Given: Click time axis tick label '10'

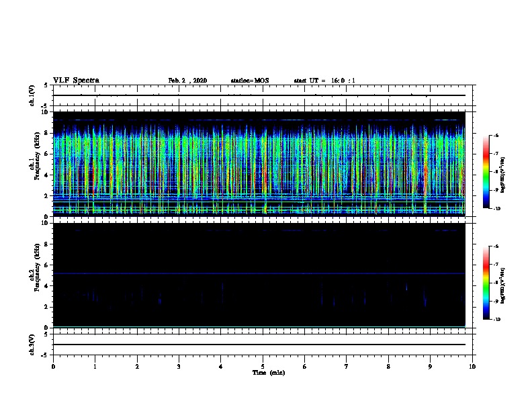Looking at the screenshot, I should click(x=472, y=367).
